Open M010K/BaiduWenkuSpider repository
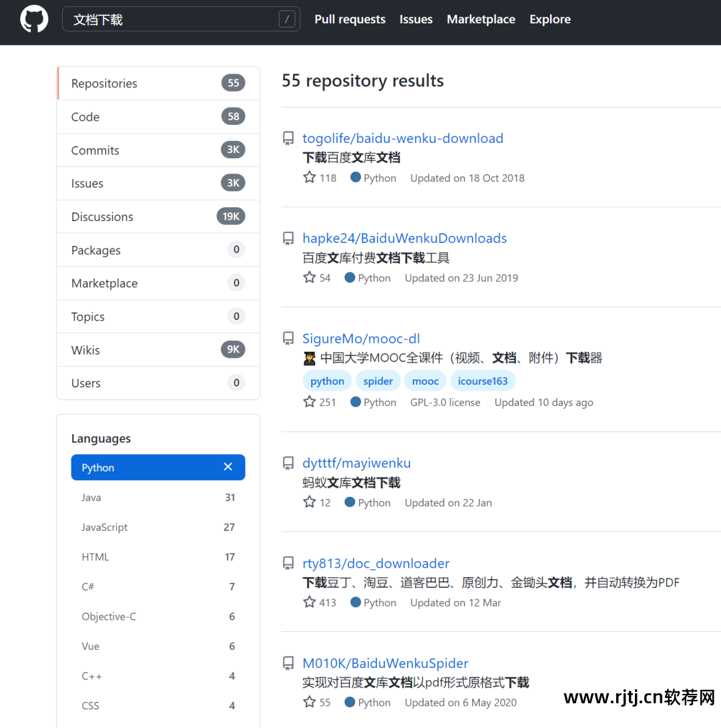The image size is (721, 728). (x=385, y=663)
